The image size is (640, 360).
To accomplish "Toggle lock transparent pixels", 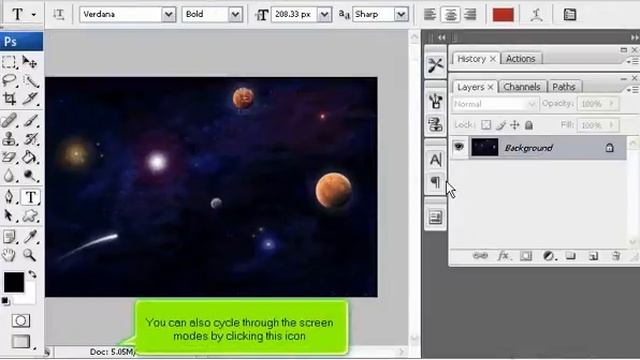I will [x=486, y=125].
